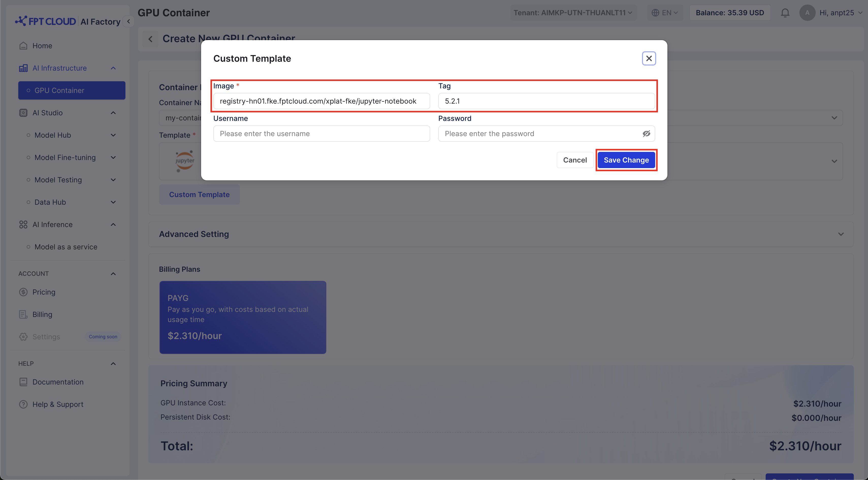Select GPU Container menu item

pos(72,90)
